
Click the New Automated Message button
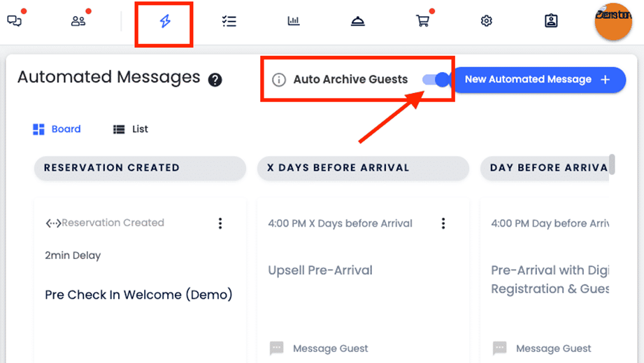(537, 80)
